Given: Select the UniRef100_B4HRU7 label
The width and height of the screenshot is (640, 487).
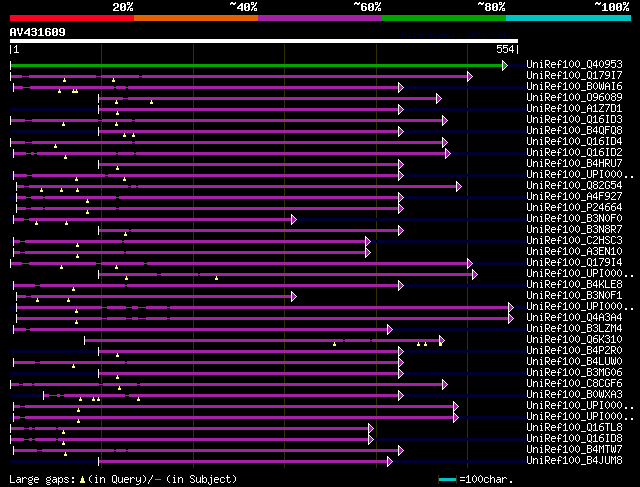Looking at the screenshot, I should pos(574,164).
